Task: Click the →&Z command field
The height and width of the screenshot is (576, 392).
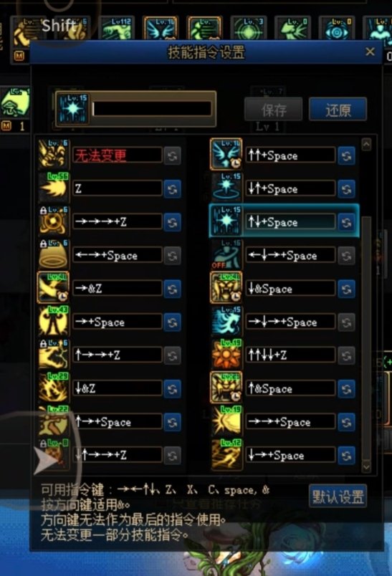Action: pyautogui.click(x=118, y=289)
